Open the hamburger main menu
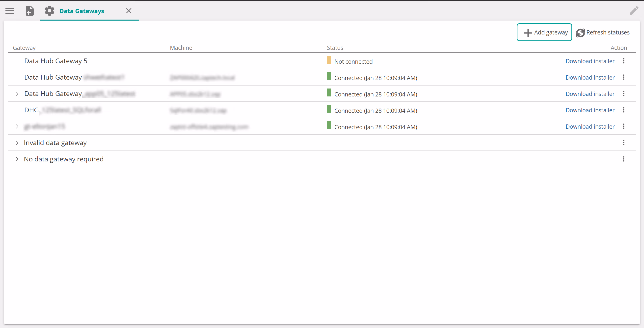Viewport: 644px width, 328px height. coord(10,11)
